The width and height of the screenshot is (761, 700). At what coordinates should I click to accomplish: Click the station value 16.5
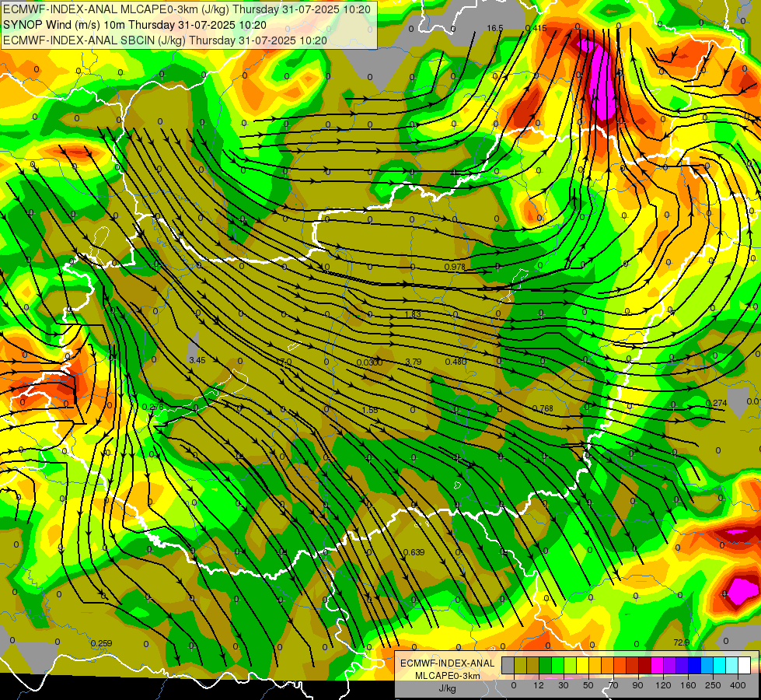(495, 28)
